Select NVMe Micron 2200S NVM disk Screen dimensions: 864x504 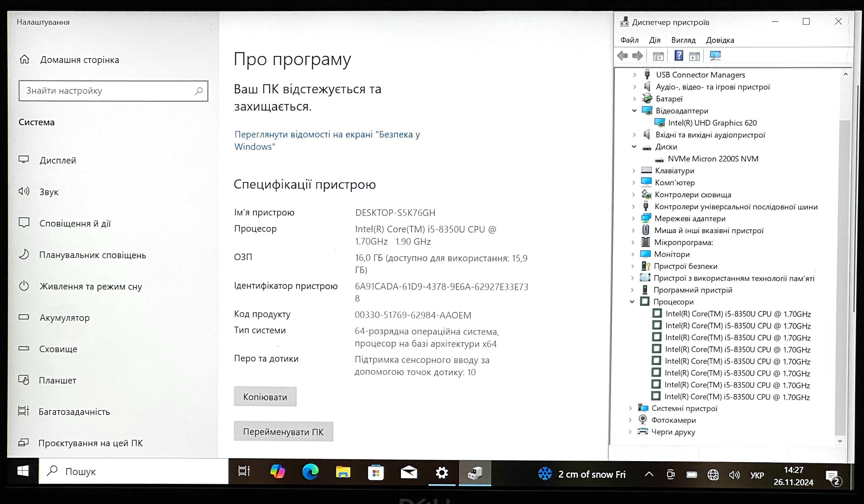point(713,159)
